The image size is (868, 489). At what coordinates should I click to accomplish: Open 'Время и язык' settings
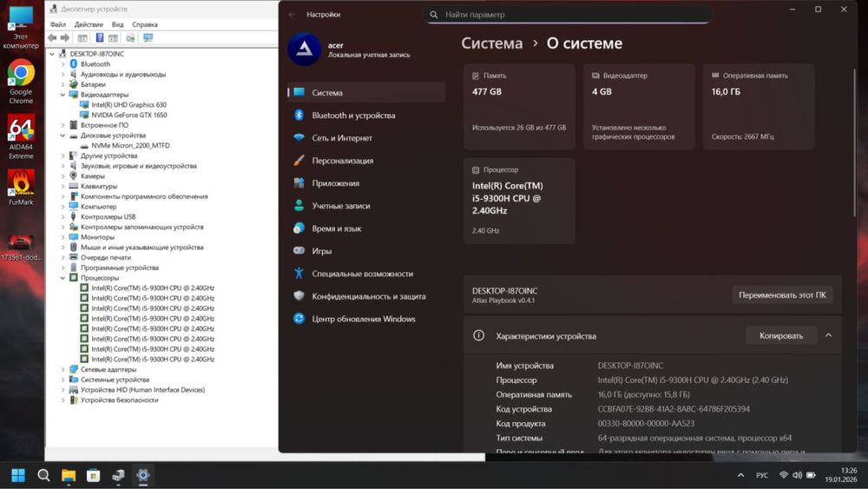(x=366, y=228)
